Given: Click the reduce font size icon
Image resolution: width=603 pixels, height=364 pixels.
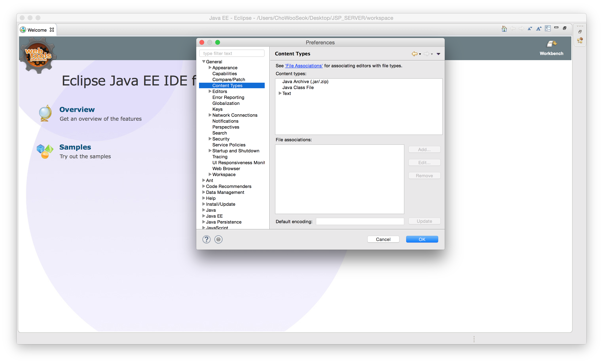Looking at the screenshot, I should (x=530, y=29).
